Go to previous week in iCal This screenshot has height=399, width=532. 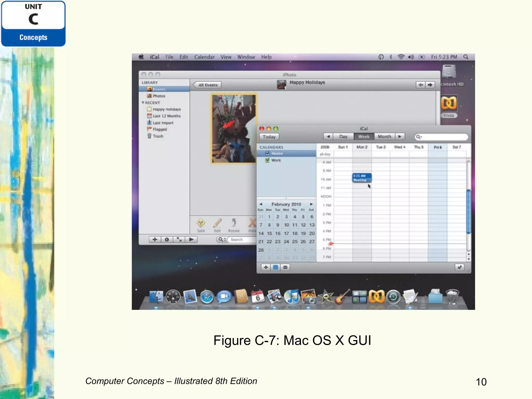[328, 136]
